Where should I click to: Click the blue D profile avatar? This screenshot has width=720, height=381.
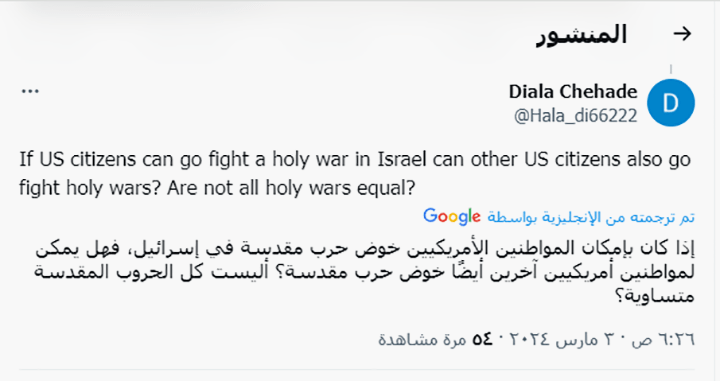(670, 103)
